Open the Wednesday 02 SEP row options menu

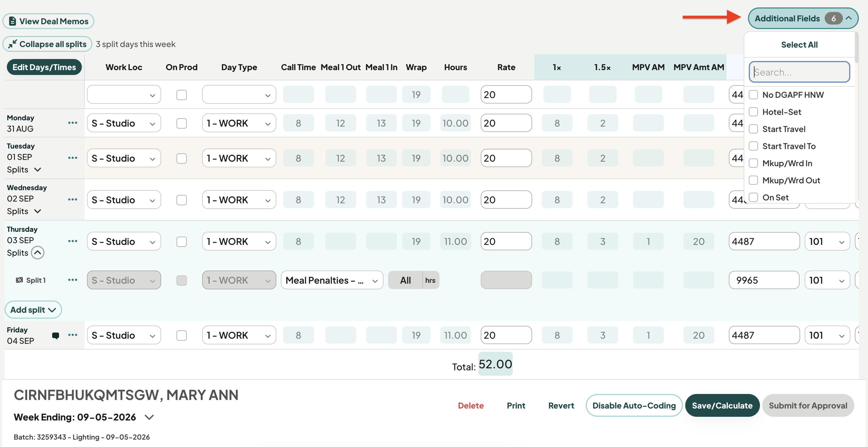[x=72, y=200]
